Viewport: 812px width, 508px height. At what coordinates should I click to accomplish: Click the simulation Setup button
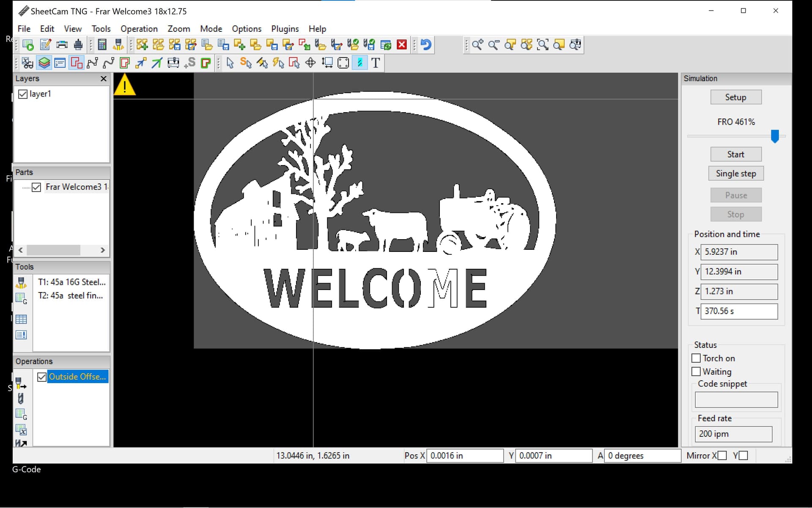coord(736,97)
